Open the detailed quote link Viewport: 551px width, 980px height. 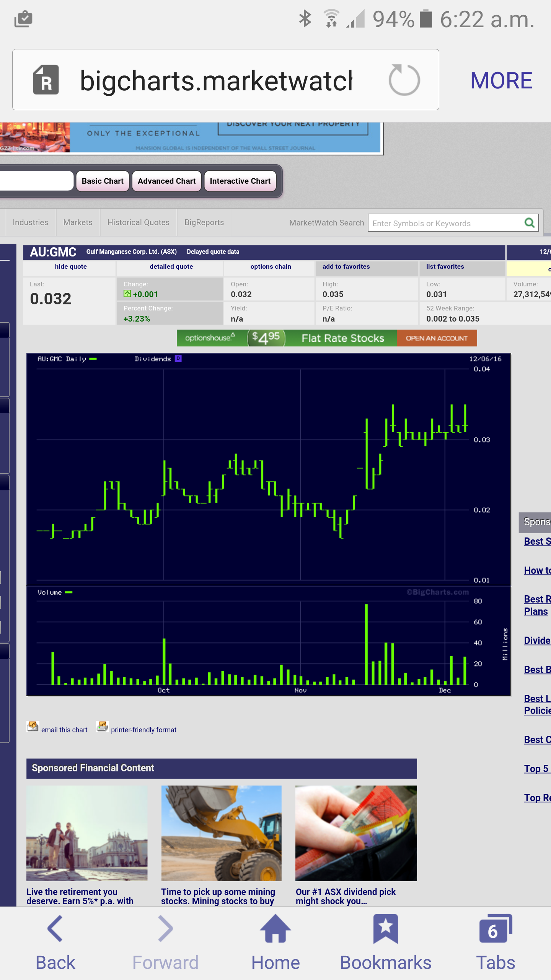(171, 267)
